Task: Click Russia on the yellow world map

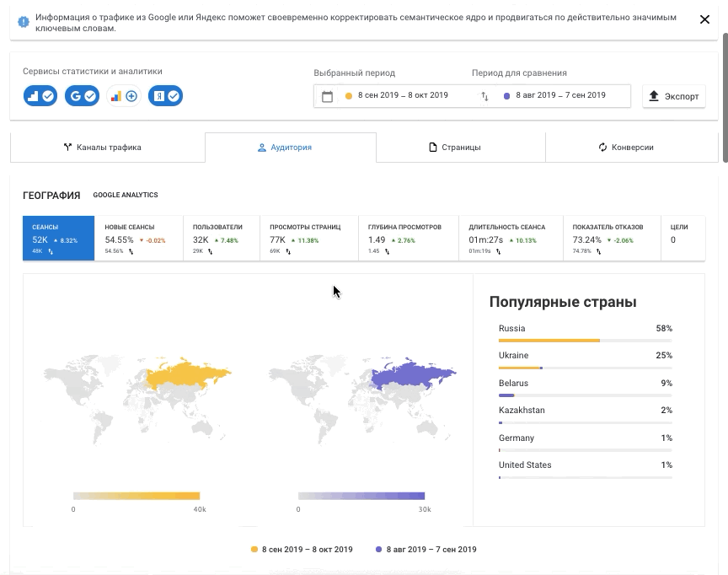Action: [x=185, y=375]
